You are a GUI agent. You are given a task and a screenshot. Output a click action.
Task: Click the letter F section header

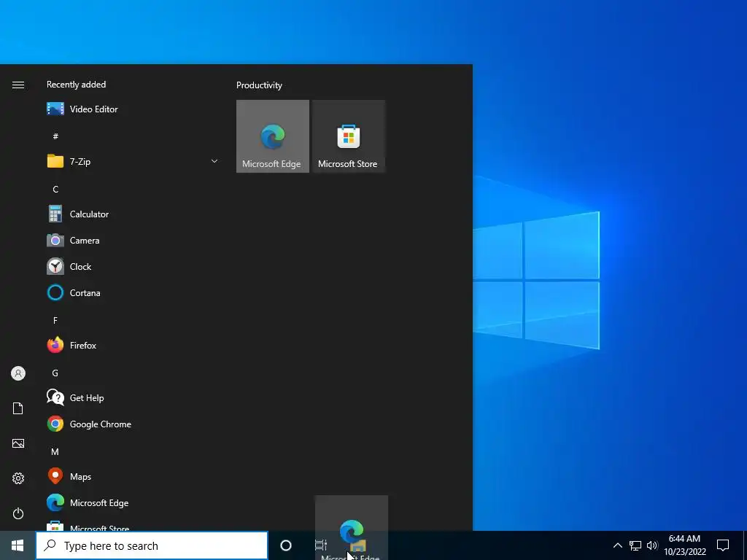click(x=55, y=321)
